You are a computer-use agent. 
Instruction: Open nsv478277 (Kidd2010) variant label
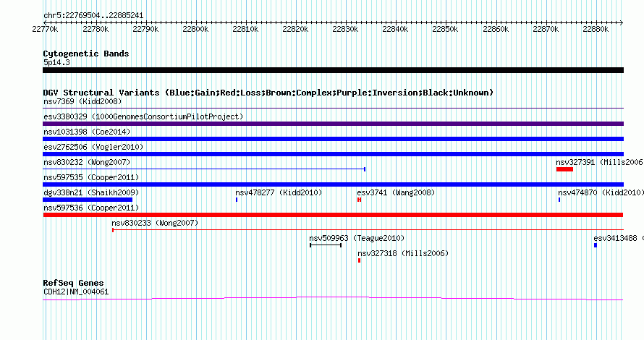[279, 192]
